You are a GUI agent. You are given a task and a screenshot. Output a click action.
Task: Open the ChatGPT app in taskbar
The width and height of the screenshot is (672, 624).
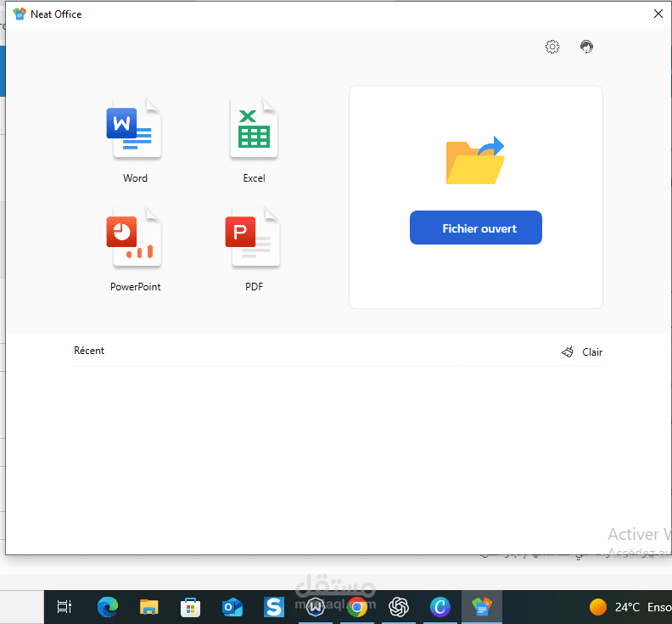[x=399, y=607]
